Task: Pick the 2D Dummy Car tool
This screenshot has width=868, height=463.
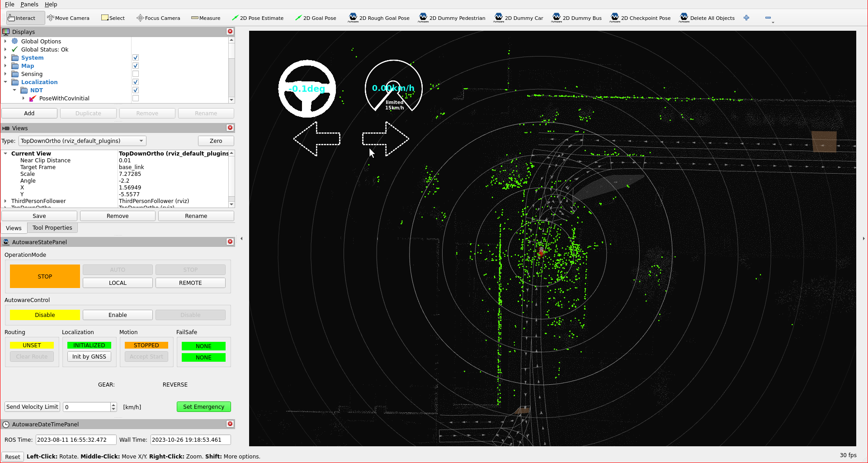Action: pyautogui.click(x=519, y=18)
